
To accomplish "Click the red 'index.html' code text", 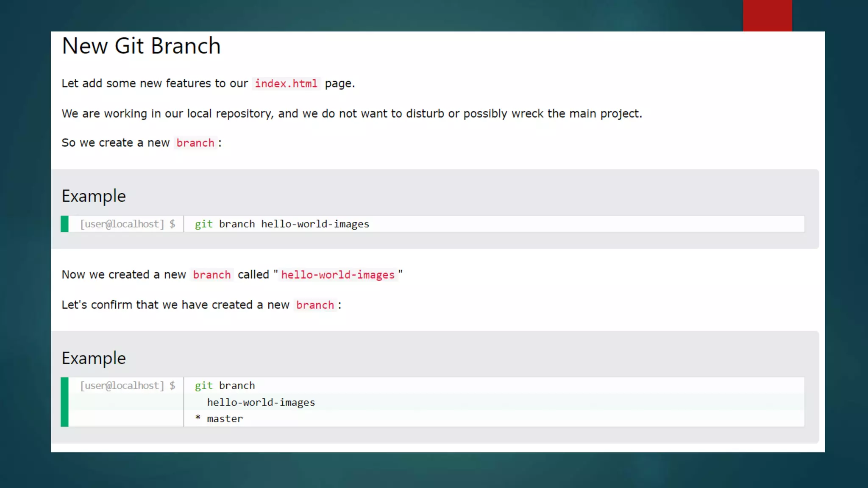I will [x=286, y=83].
